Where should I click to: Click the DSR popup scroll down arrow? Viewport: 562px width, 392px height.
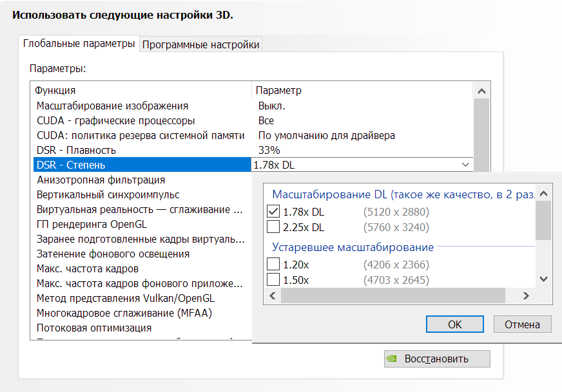coord(543,279)
